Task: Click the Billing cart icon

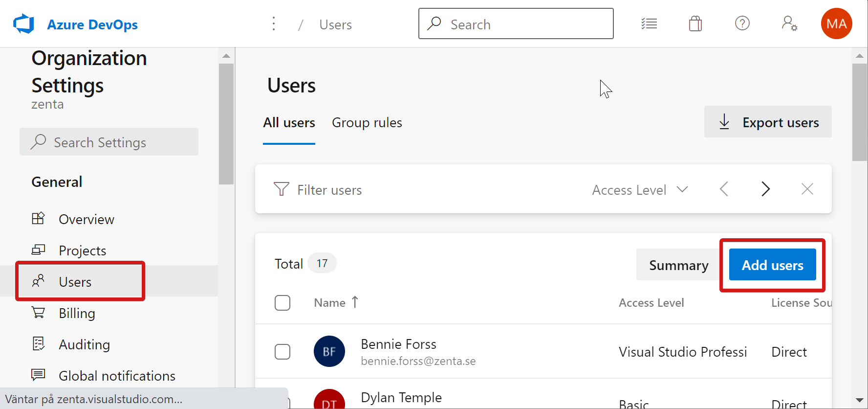Action: click(x=38, y=312)
